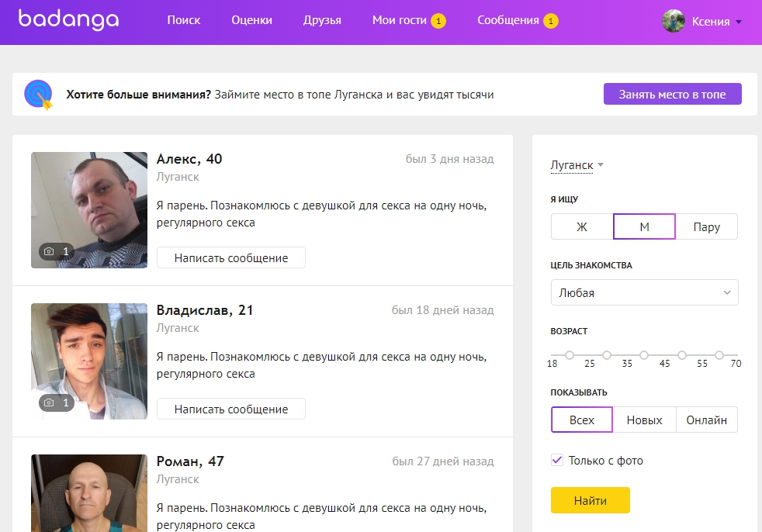The height and width of the screenshot is (532, 762).
Task: Write a message to Владислав
Action: click(230, 409)
